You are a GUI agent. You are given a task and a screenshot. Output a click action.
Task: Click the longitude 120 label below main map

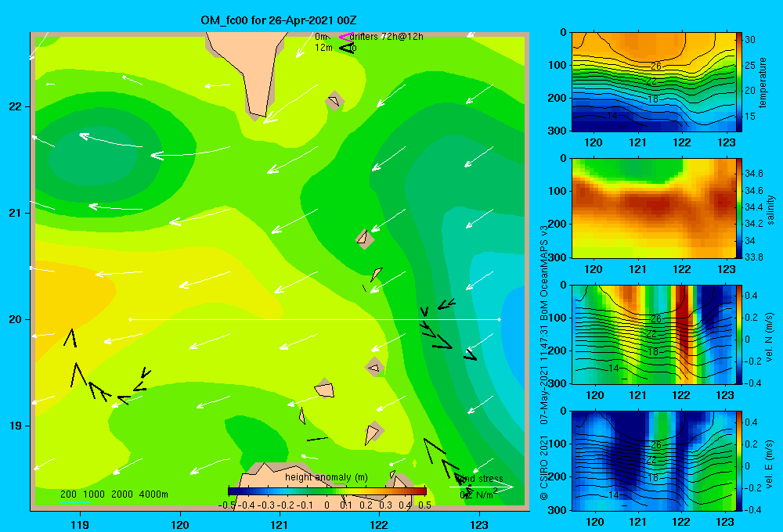[180, 524]
